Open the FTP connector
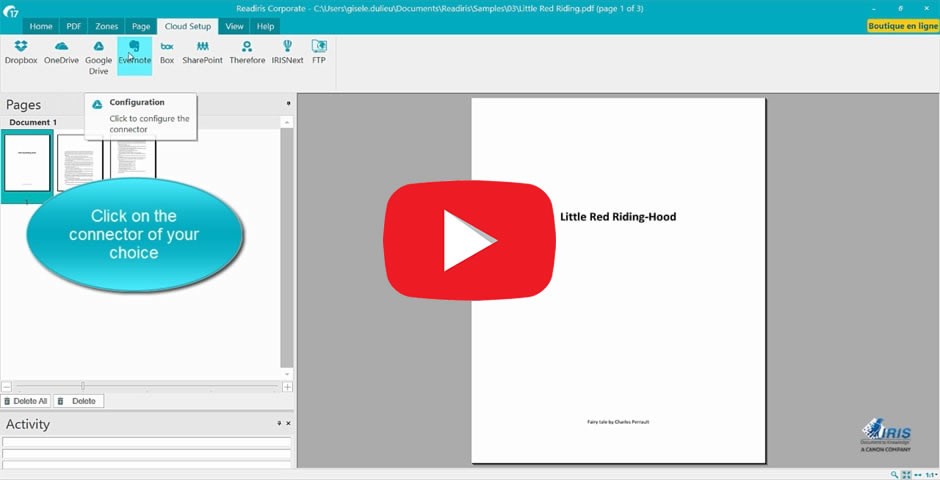940x480 pixels. 319,53
